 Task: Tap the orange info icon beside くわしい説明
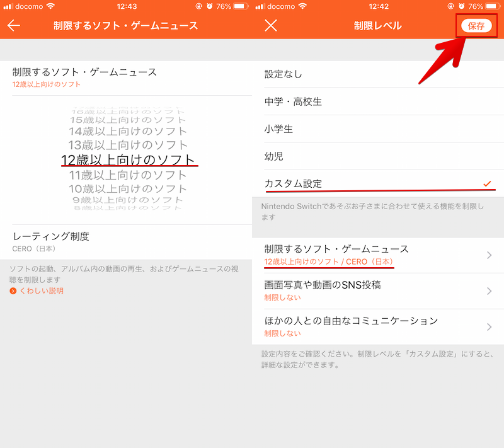click(13, 291)
